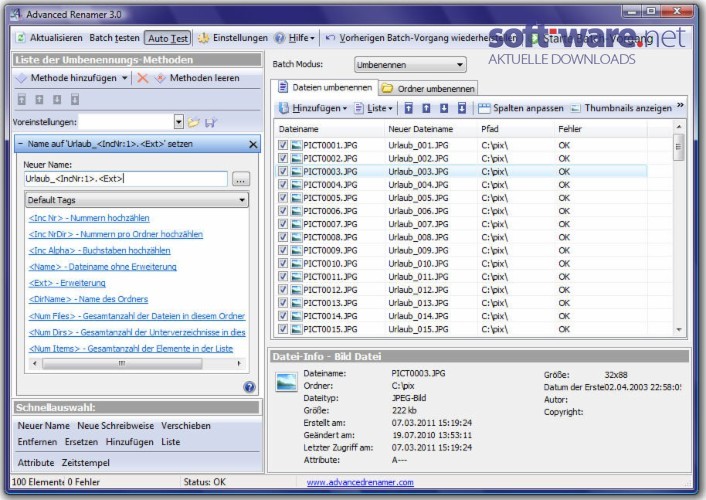
Task: Click the preview image in Datei-Info
Action: [x=286, y=382]
